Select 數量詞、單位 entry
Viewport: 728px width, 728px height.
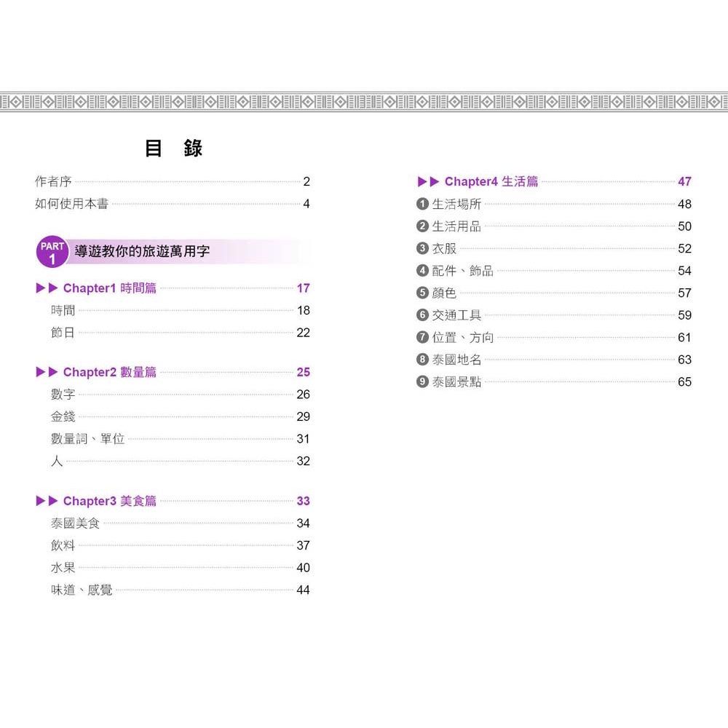(87, 439)
